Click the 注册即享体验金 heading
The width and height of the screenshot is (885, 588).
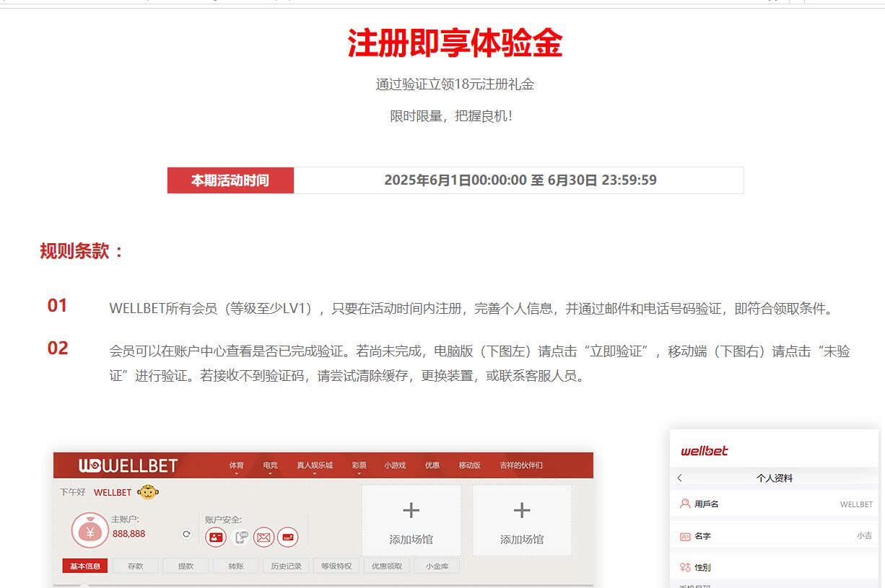point(455,43)
